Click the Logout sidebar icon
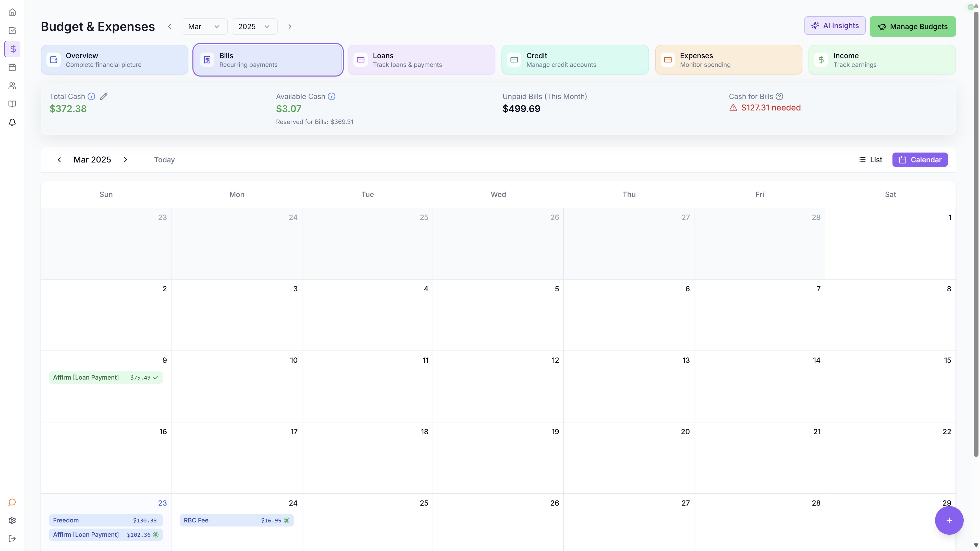The width and height of the screenshot is (980, 551). 12,539
